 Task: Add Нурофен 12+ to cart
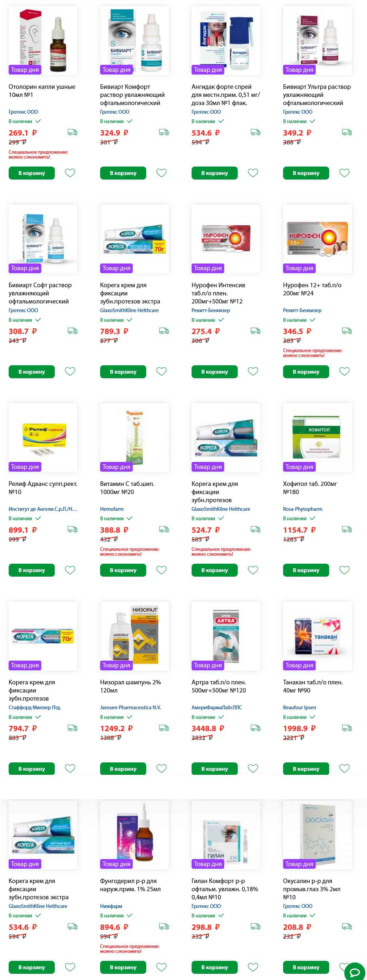306,372
